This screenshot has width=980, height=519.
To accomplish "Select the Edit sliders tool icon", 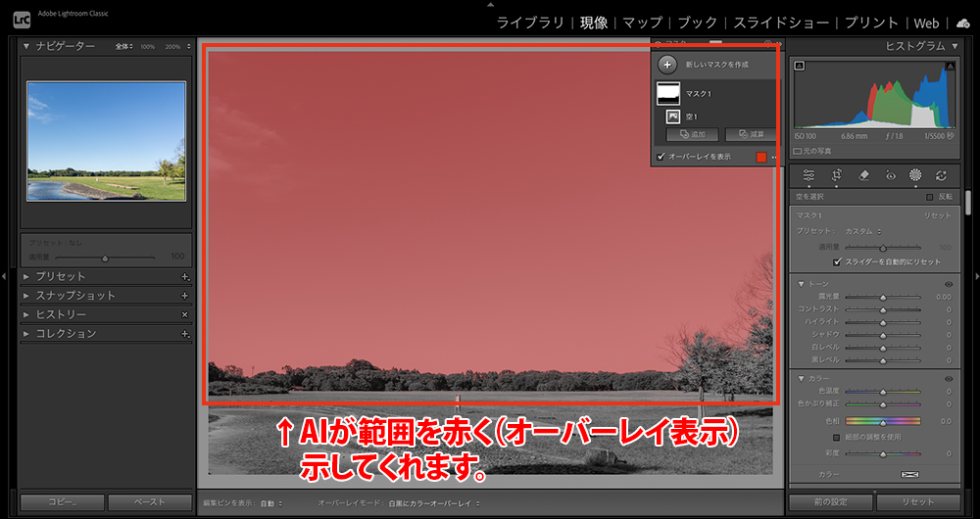I will [808, 175].
